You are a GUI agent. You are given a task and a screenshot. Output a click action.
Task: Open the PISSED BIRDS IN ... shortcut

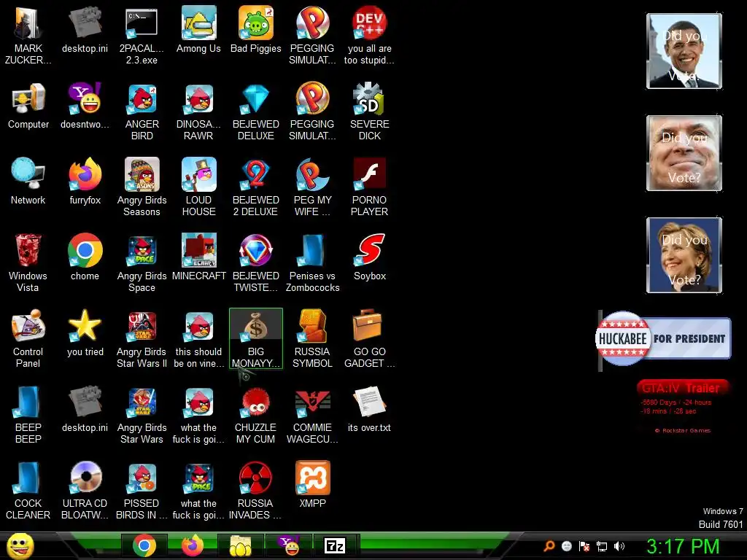(142, 491)
